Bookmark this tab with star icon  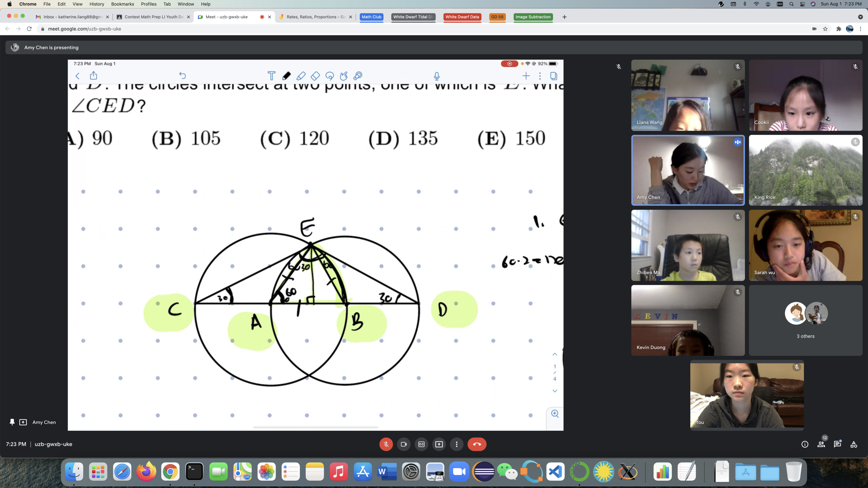(825, 29)
